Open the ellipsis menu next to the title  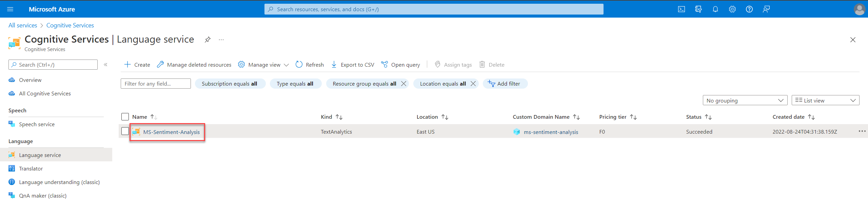pos(221,40)
